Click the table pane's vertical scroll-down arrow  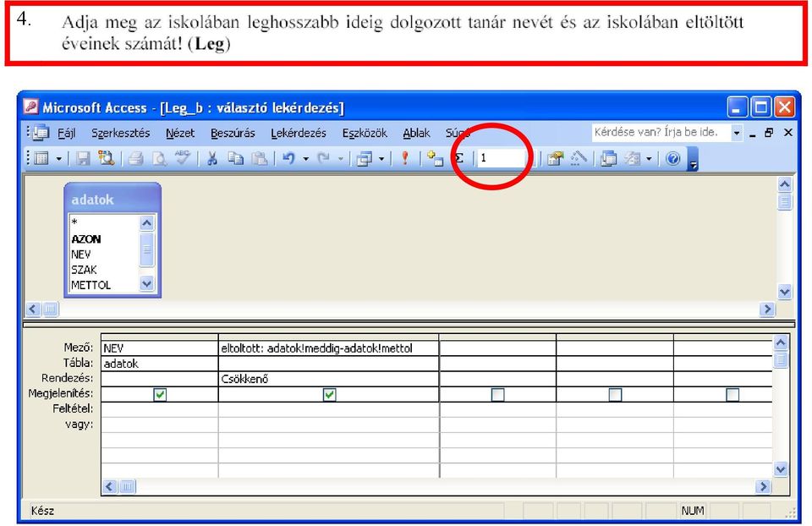tap(785, 292)
